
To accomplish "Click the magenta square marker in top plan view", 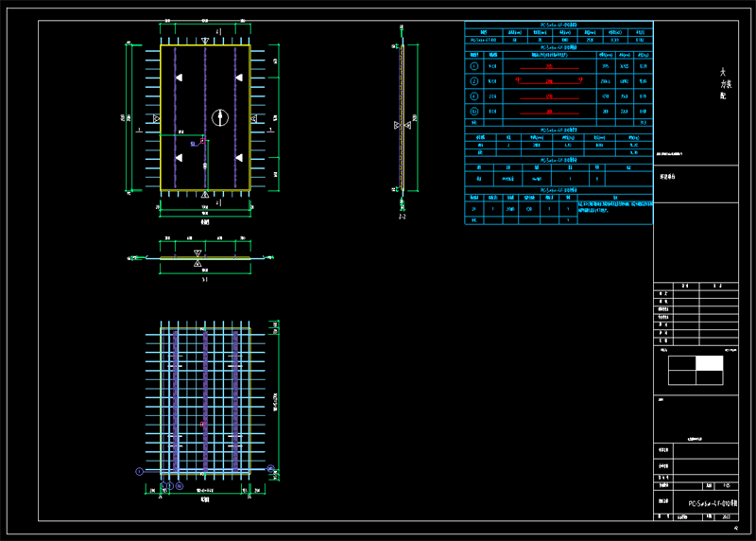I will [203, 141].
